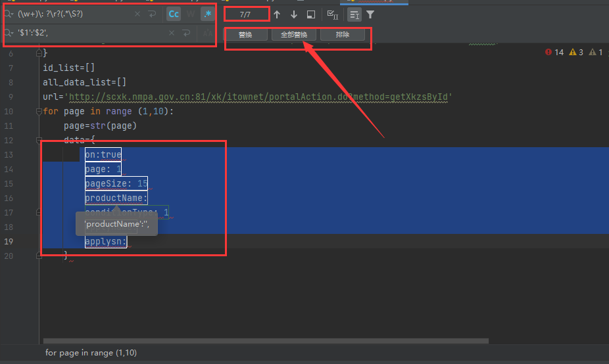The width and height of the screenshot is (609, 364).
Task: Toggle Match Case (Cc) option
Action: point(174,14)
